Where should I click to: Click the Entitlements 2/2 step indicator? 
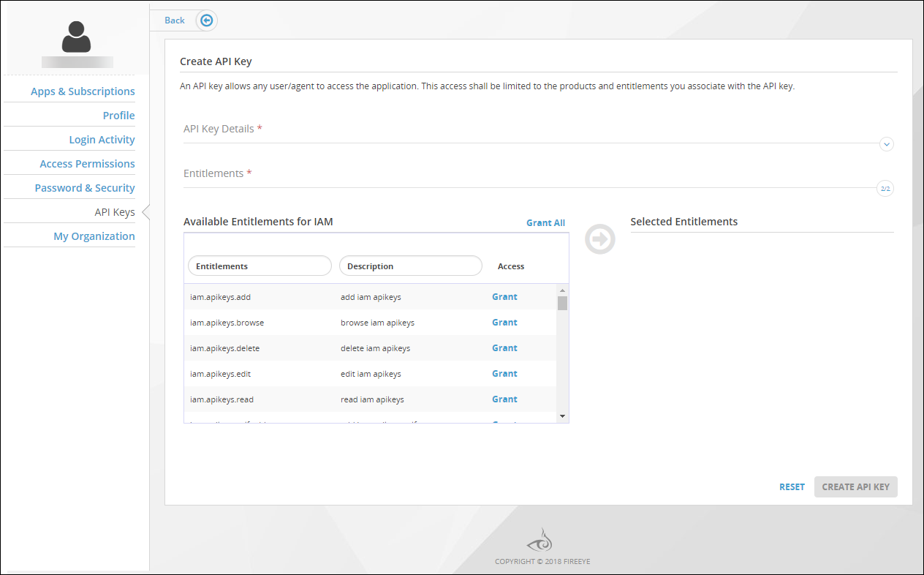(x=885, y=189)
